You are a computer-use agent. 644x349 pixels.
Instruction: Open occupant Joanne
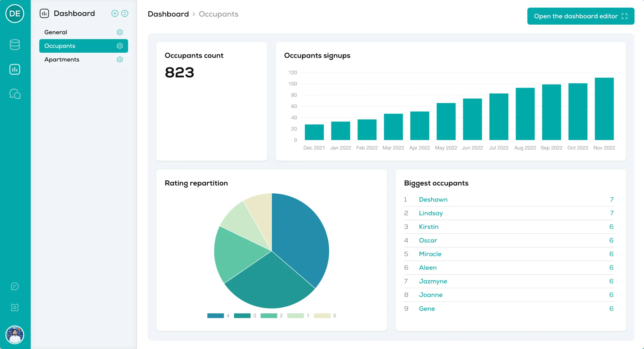coord(431,295)
